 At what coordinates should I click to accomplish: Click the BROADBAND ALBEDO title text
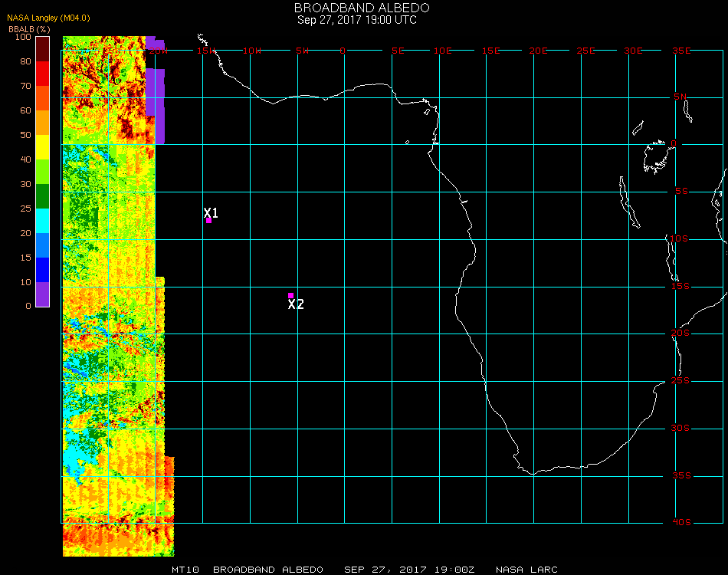pyautogui.click(x=357, y=8)
